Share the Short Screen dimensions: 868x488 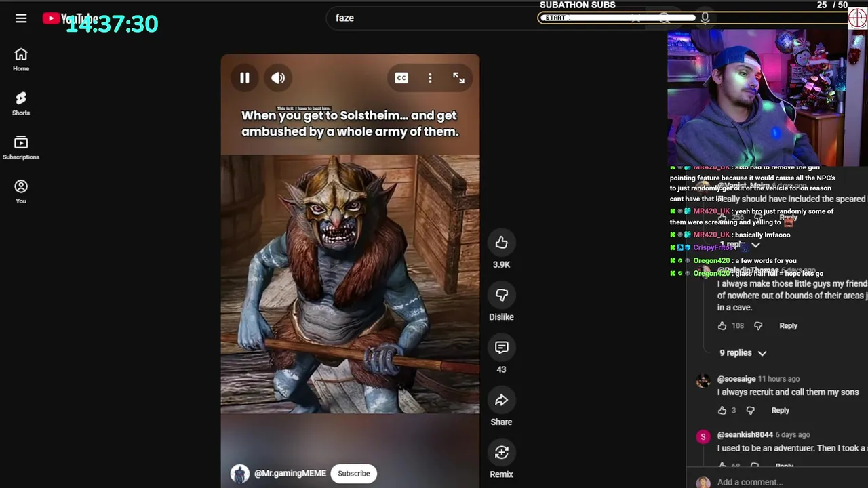coord(501,400)
